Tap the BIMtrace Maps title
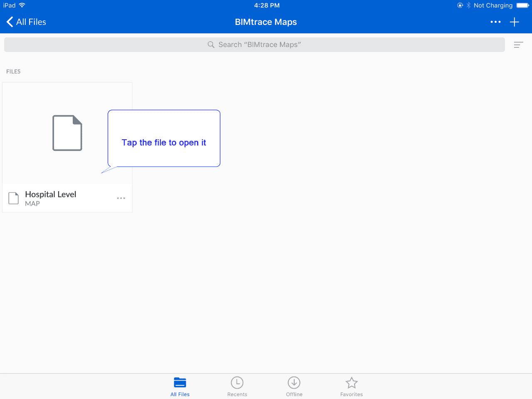 [266, 22]
